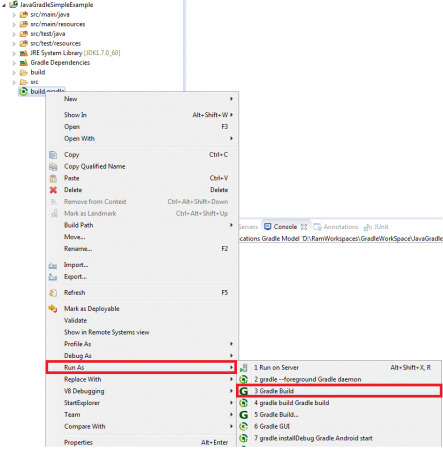
Task: Click the Refresh icon
Action: 53,293
